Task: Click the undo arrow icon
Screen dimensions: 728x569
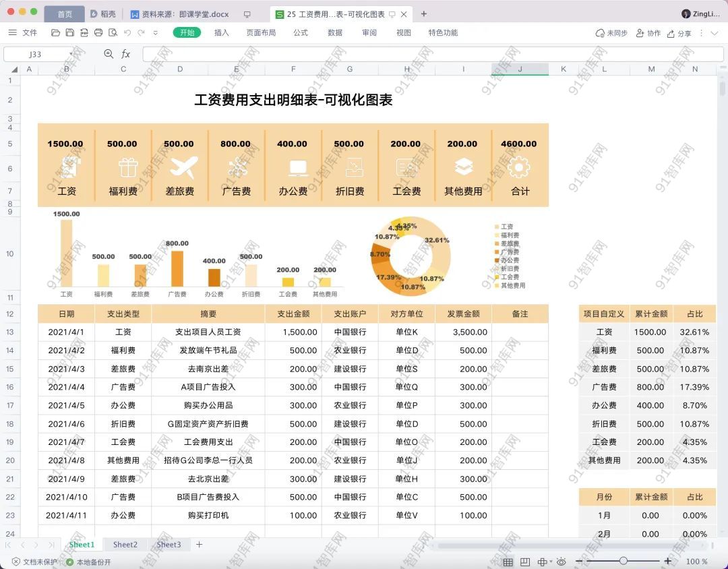Action: pos(127,32)
